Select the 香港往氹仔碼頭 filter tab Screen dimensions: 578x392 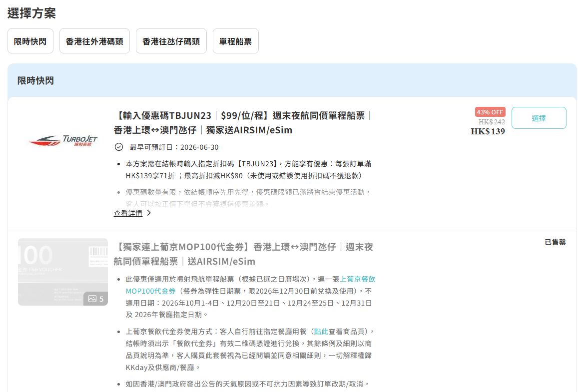click(x=171, y=41)
